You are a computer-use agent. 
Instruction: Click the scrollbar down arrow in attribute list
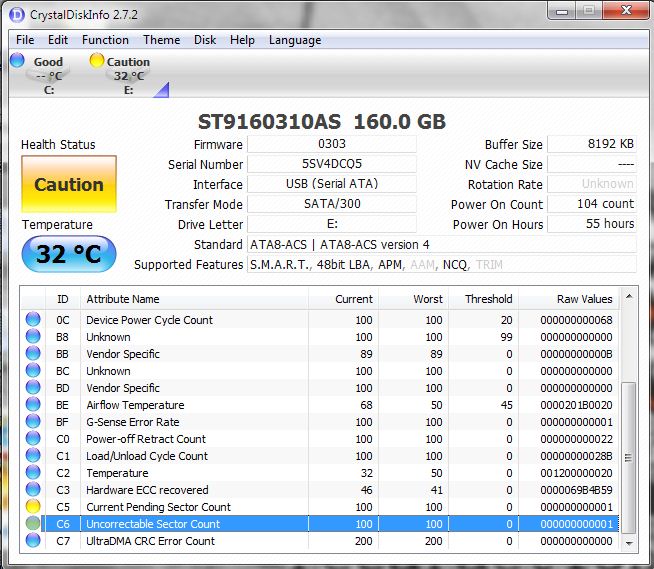point(629,544)
